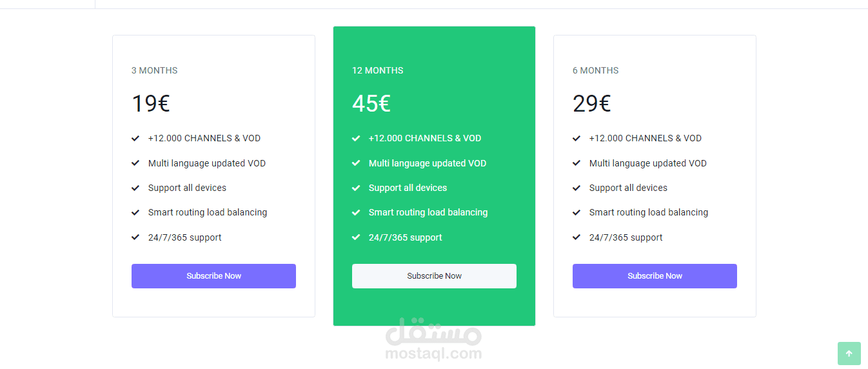Click checkmark beside Smart routing in 3 Months plan
The image size is (868, 369).
(135, 212)
